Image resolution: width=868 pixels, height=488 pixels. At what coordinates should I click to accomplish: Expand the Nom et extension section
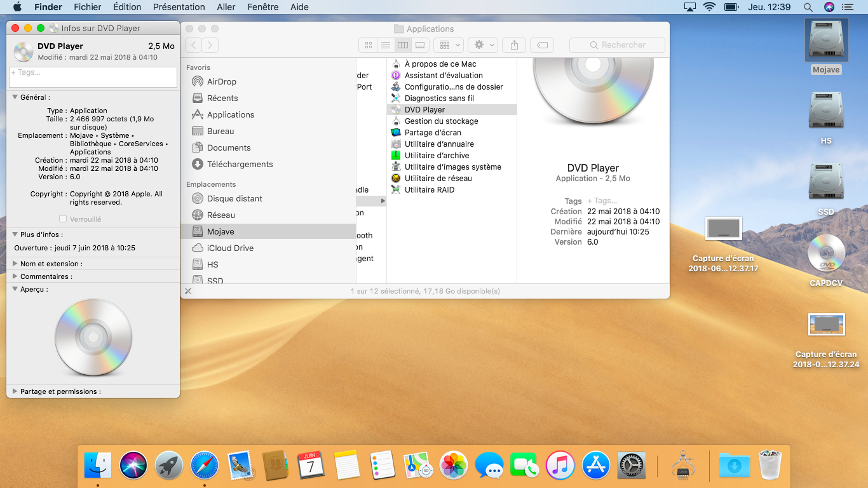15,264
